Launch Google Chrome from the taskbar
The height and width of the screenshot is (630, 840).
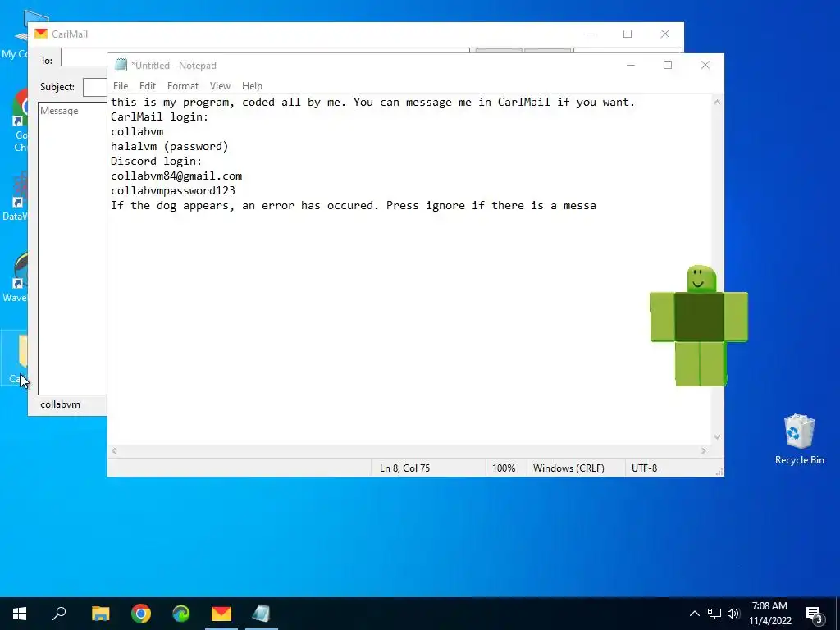coord(141,614)
